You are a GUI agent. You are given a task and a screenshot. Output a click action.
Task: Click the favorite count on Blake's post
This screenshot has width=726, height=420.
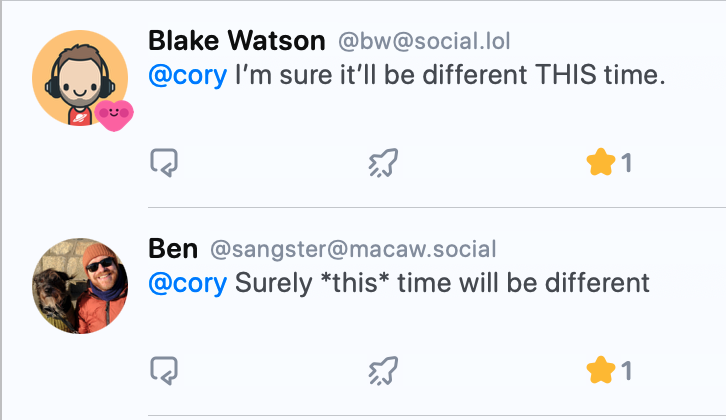click(x=626, y=163)
